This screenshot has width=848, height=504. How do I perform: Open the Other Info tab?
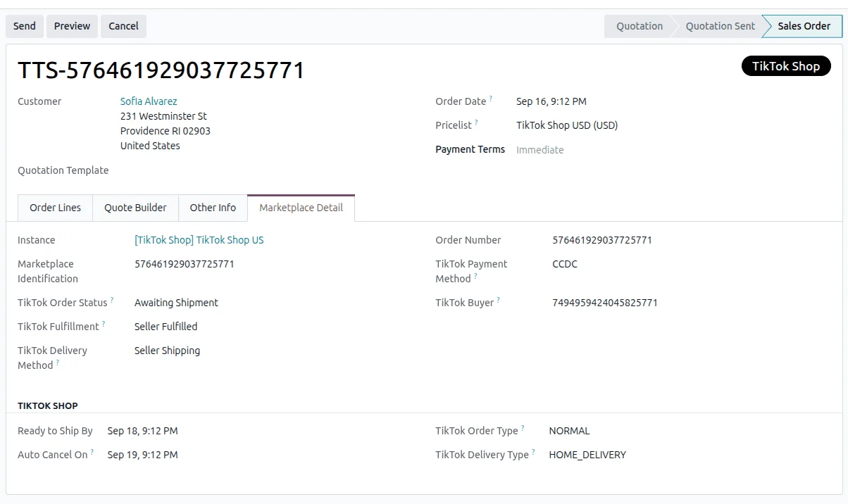[213, 208]
